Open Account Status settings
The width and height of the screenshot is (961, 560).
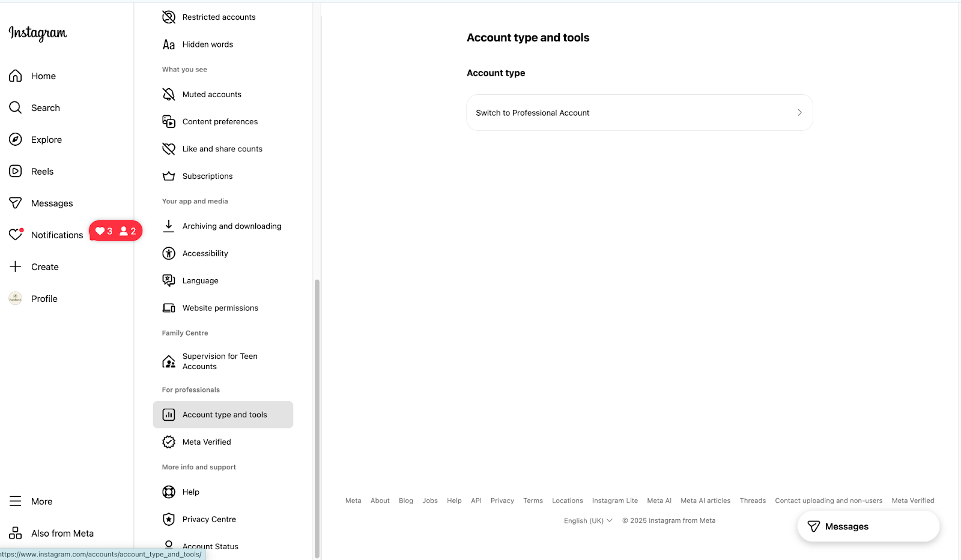click(223, 546)
